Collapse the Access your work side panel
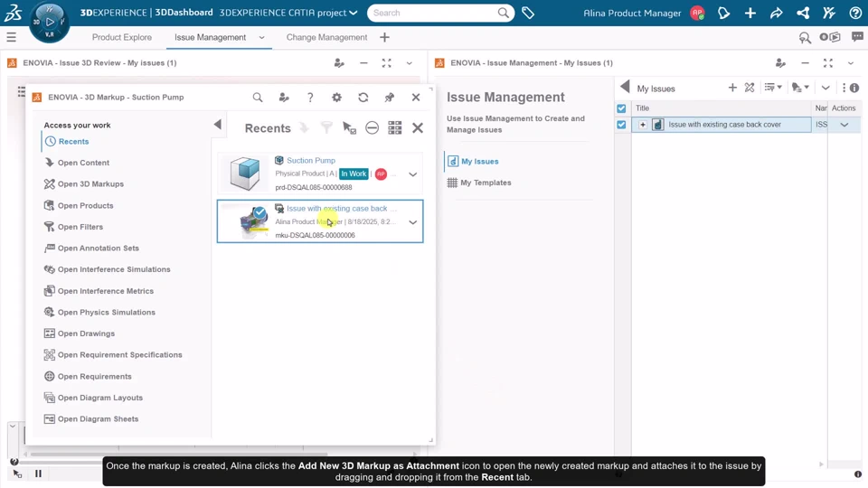 click(x=218, y=125)
